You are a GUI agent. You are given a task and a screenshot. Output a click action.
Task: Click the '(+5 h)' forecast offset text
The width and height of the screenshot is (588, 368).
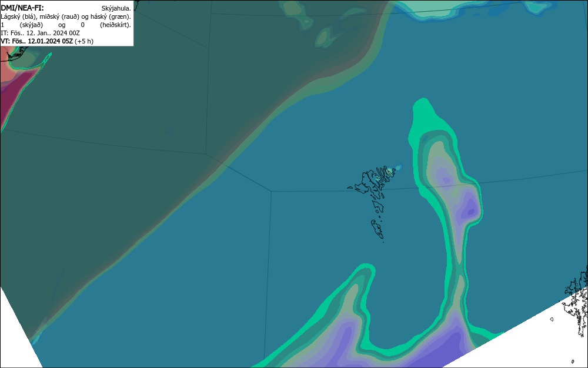(84, 41)
